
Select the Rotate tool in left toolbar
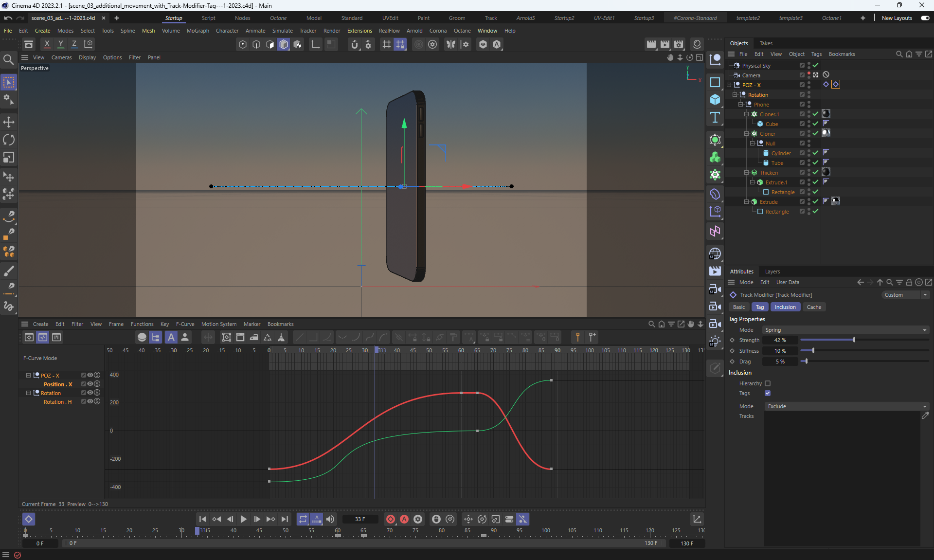[x=9, y=140]
